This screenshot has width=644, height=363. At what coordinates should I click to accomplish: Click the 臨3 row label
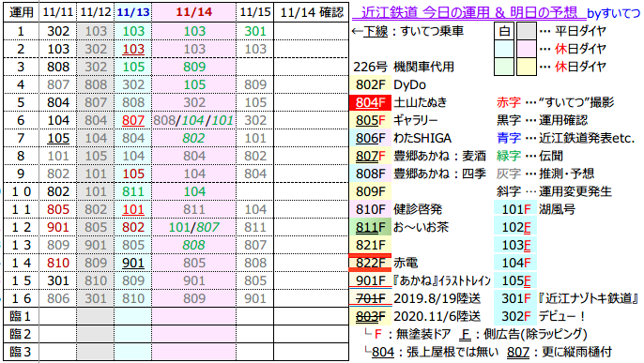point(22,352)
